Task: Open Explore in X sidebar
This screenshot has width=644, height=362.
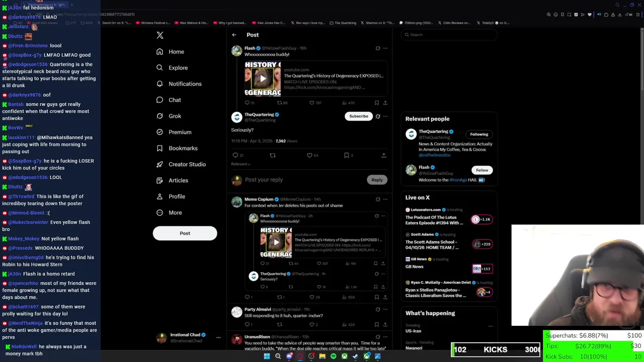Action: click(172, 68)
